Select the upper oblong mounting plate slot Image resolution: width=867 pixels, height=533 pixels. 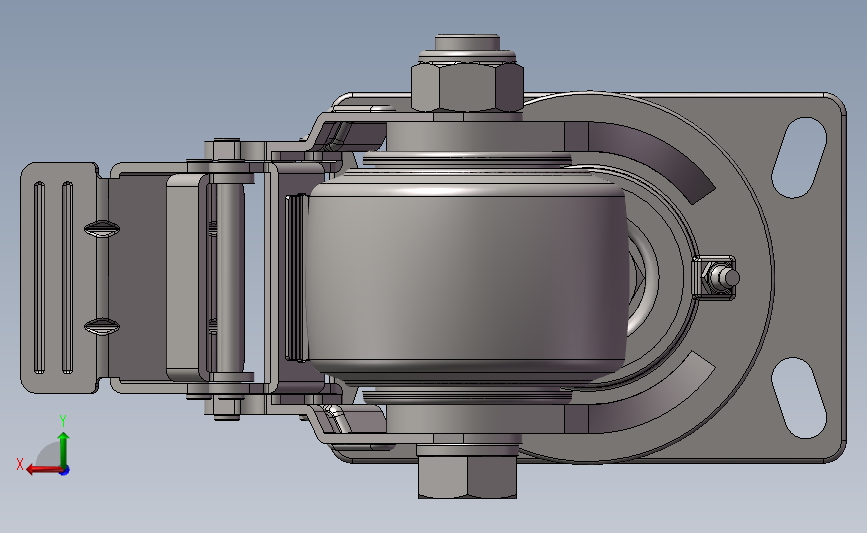(799, 158)
